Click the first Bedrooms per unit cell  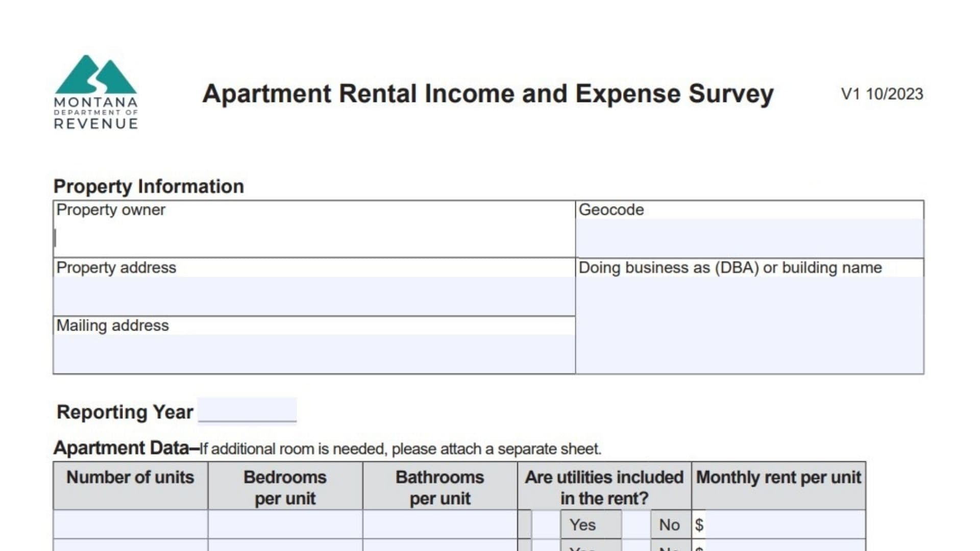pyautogui.click(x=285, y=524)
